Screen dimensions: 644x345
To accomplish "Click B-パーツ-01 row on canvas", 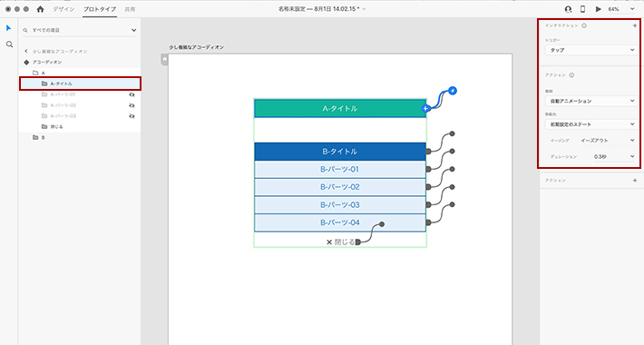I will pos(340,169).
